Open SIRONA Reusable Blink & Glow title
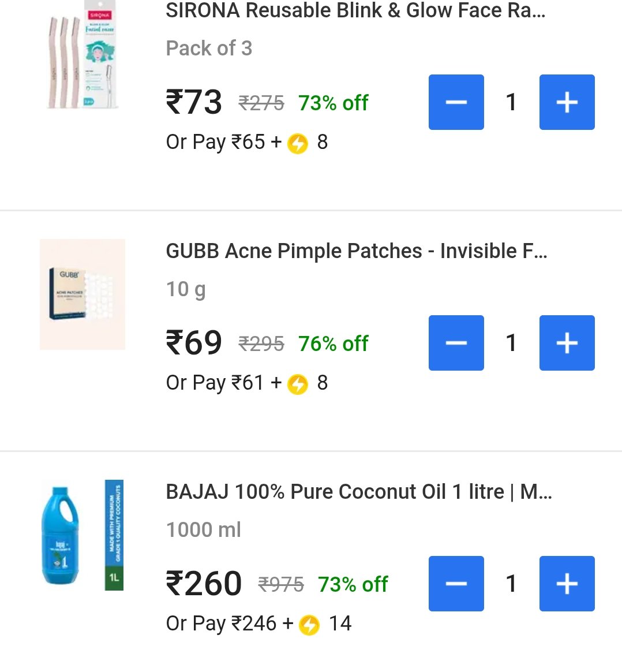Image resolution: width=622 pixels, height=672 pixels. pos(355,10)
